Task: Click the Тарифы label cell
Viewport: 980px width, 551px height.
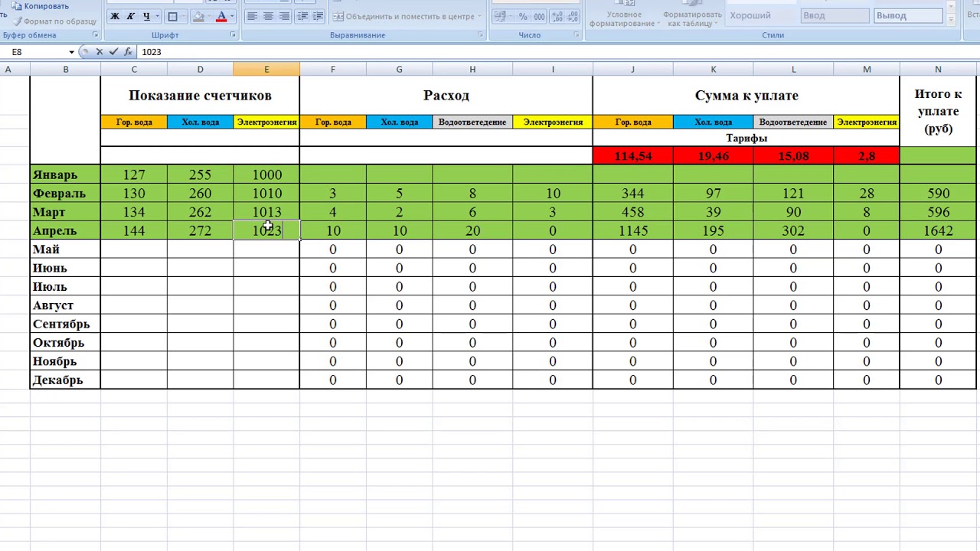Action: click(x=746, y=138)
